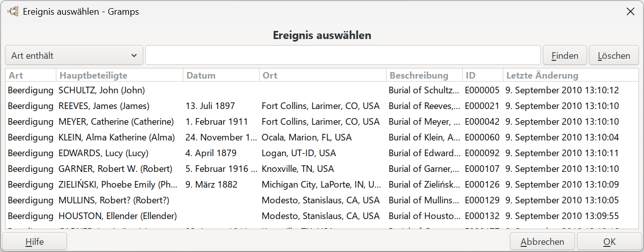Click event ID E000005

pos(482,90)
